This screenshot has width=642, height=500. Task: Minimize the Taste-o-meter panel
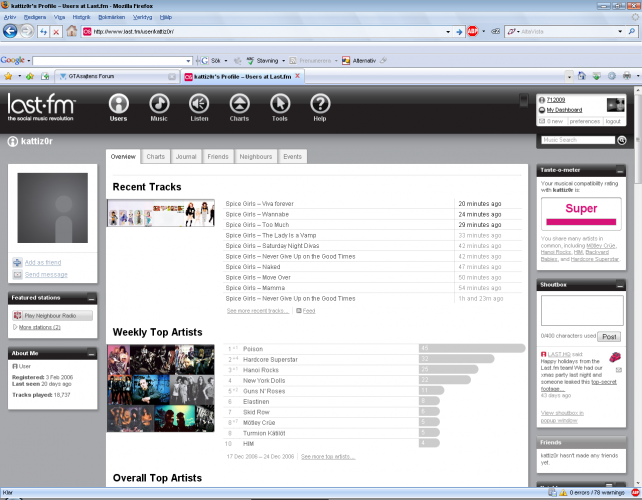click(x=622, y=171)
